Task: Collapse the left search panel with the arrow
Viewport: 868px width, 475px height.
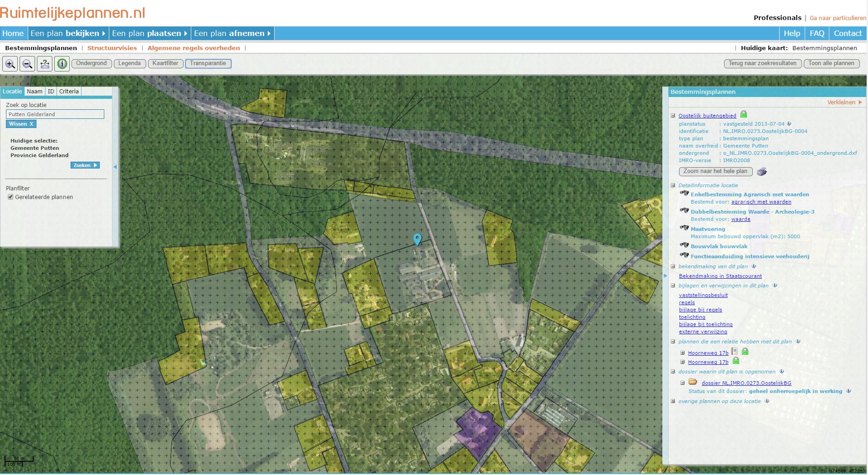Action: pos(115,167)
